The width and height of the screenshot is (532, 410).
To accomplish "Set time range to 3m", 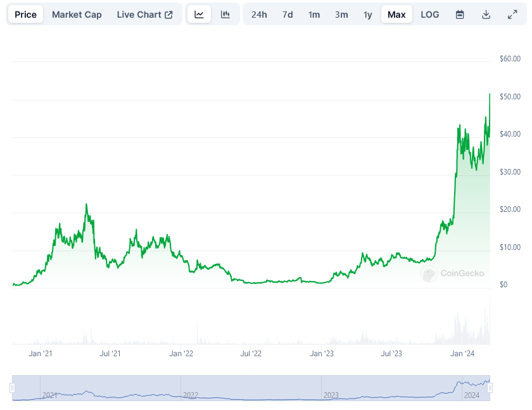I will [x=341, y=15].
